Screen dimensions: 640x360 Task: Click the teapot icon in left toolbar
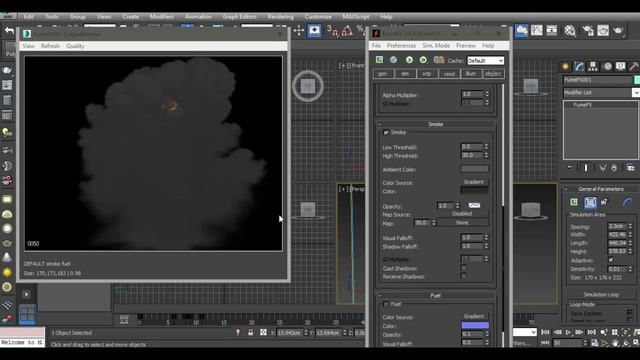pyautogui.click(x=7, y=70)
